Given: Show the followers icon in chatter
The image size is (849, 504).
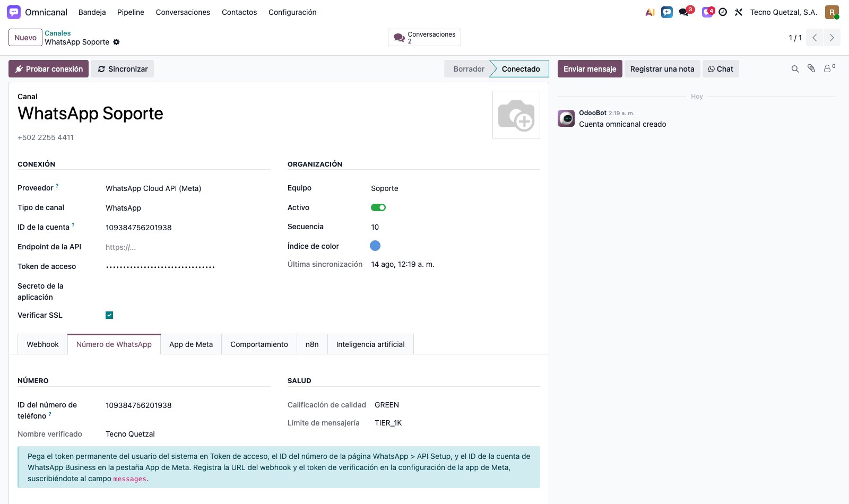Looking at the screenshot, I should coord(829,68).
